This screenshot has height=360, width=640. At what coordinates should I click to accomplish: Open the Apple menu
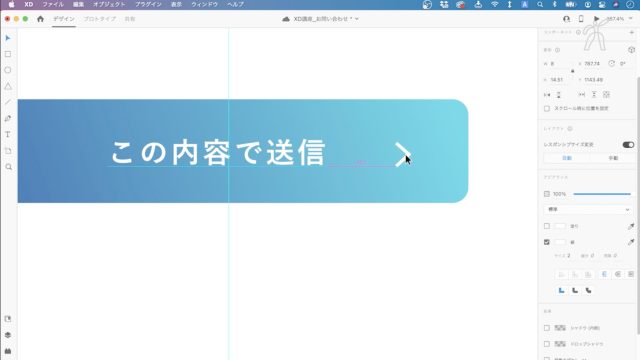(x=12, y=4)
